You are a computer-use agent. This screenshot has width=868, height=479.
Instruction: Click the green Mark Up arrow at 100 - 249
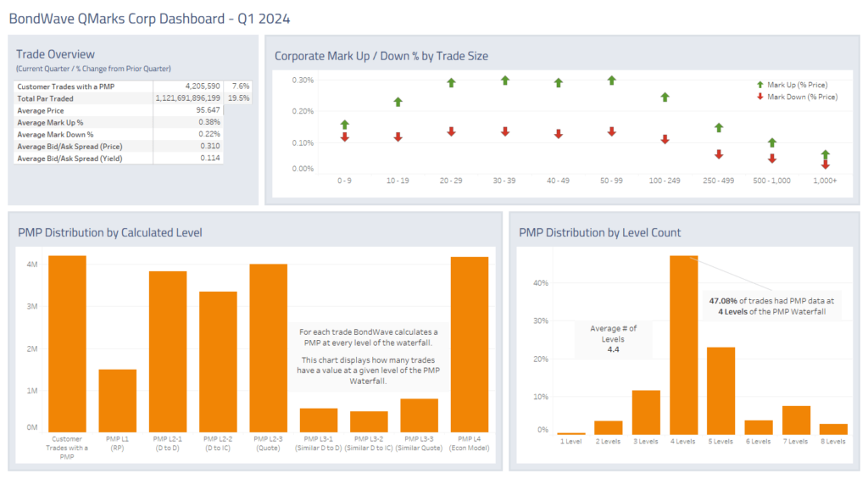[665, 97]
